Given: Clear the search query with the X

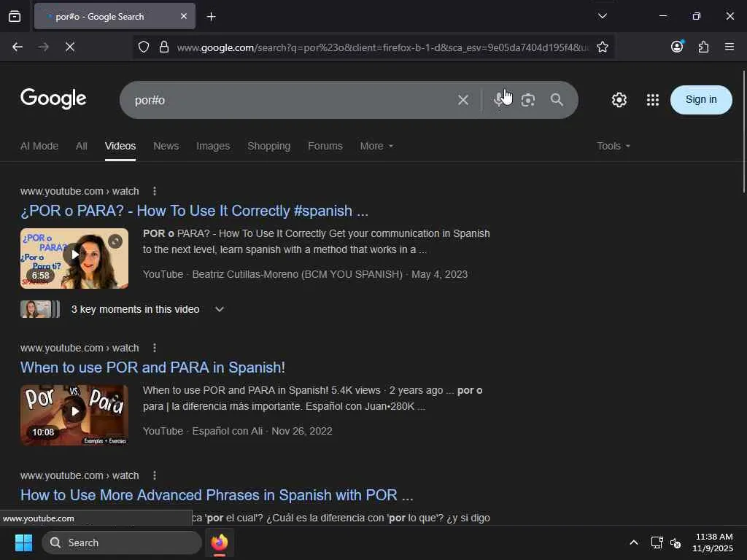Looking at the screenshot, I should tap(463, 100).
